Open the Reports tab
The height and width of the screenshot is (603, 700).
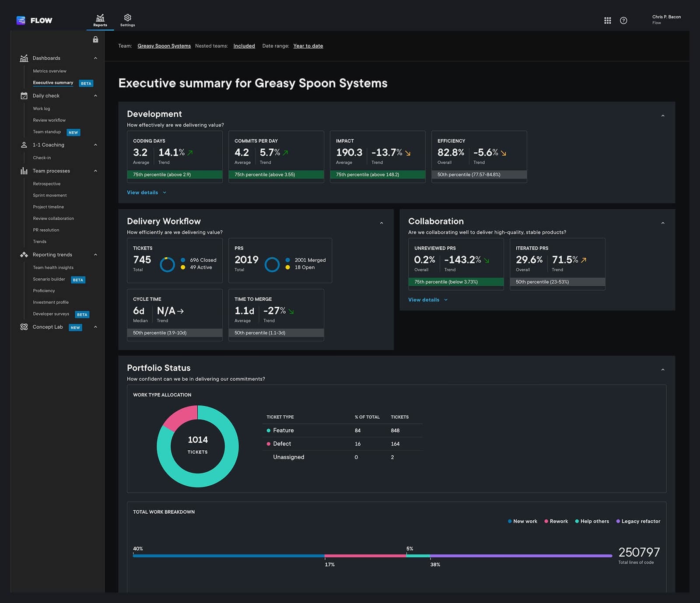100,20
